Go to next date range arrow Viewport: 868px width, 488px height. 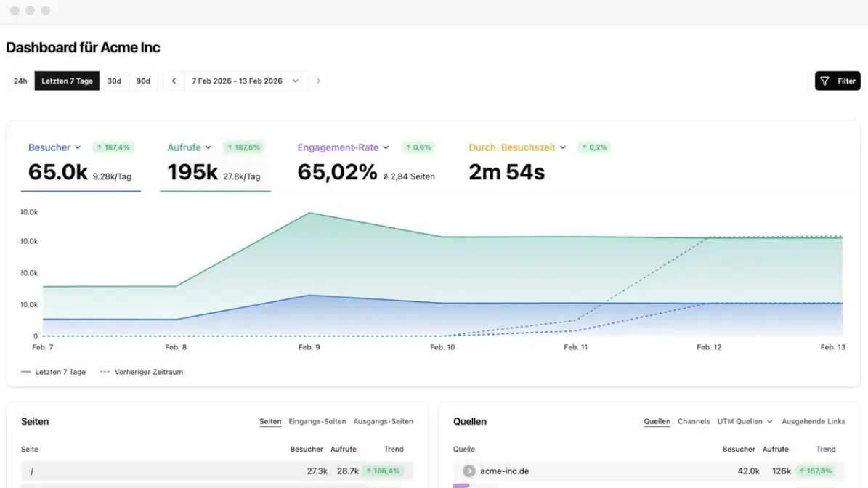(318, 81)
